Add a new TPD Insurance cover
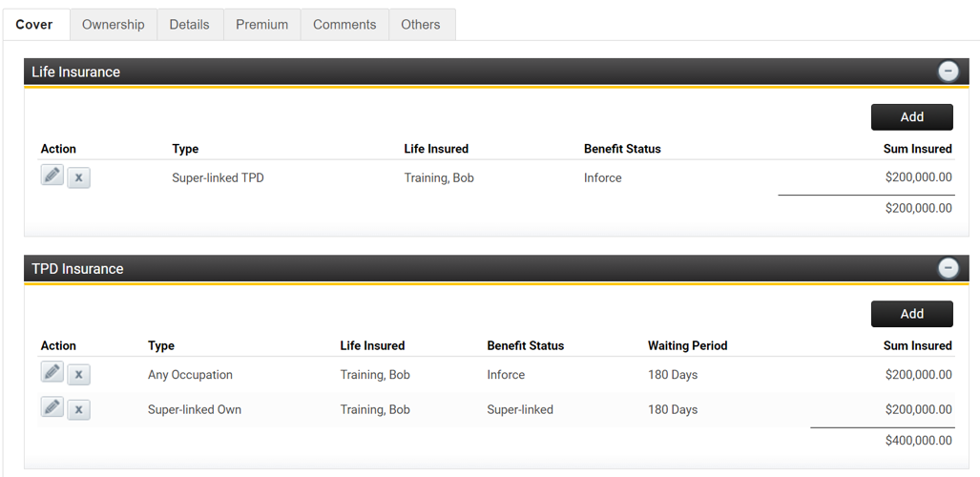This screenshot has height=477, width=980. (911, 314)
